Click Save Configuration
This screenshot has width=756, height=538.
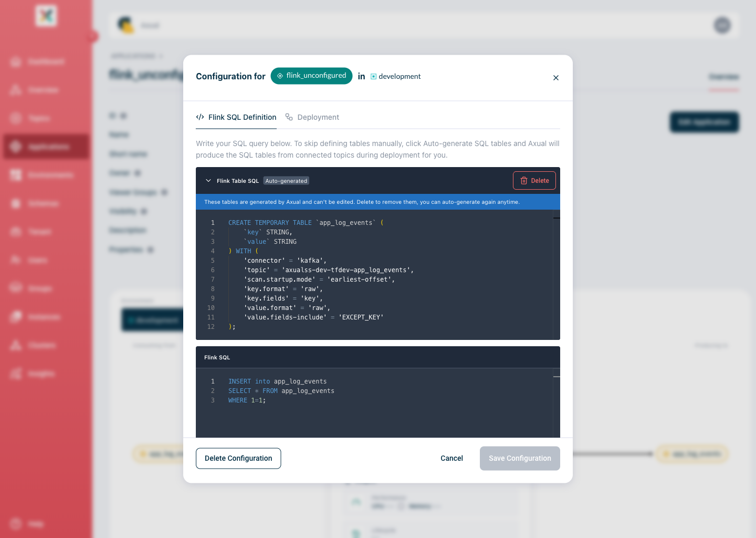tap(520, 458)
